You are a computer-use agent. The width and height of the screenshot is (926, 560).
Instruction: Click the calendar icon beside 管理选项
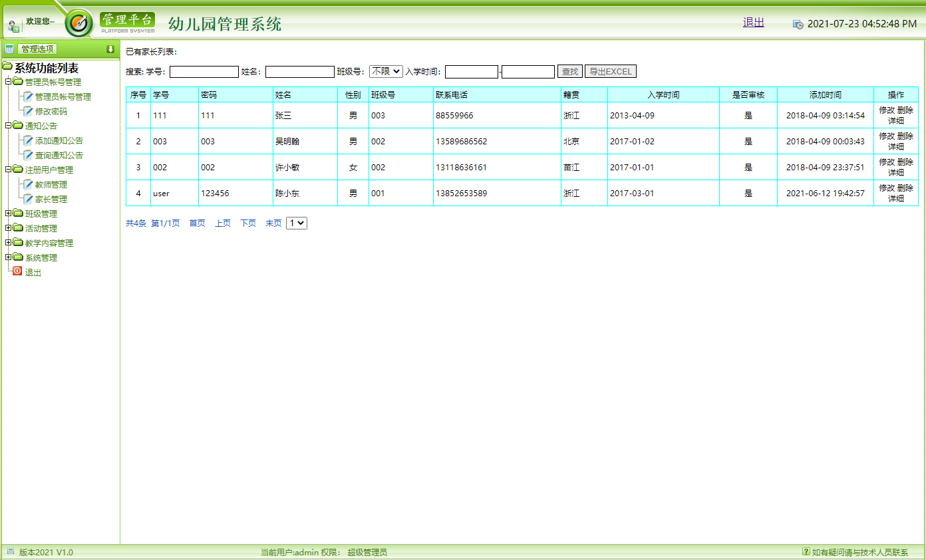[9, 48]
